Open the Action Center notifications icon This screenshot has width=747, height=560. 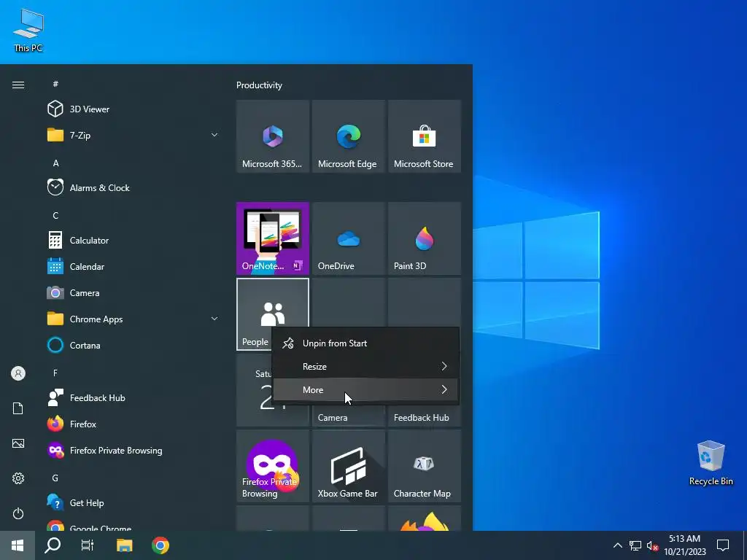pyautogui.click(x=723, y=545)
